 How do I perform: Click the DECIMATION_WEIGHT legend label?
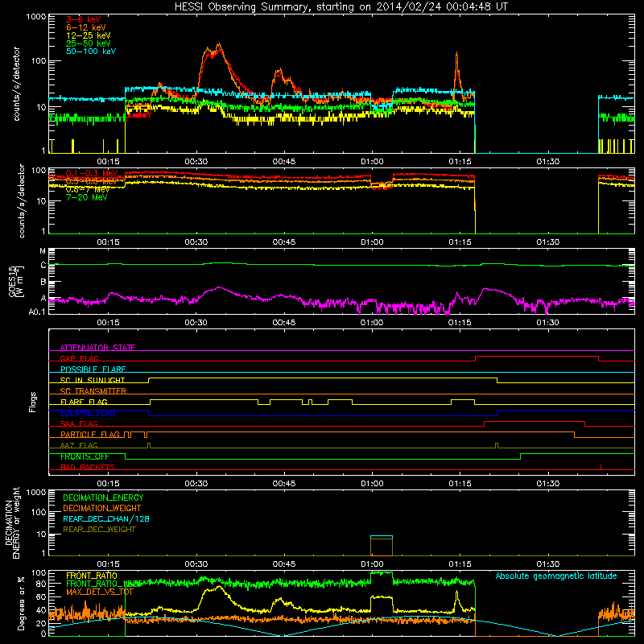[x=102, y=508]
